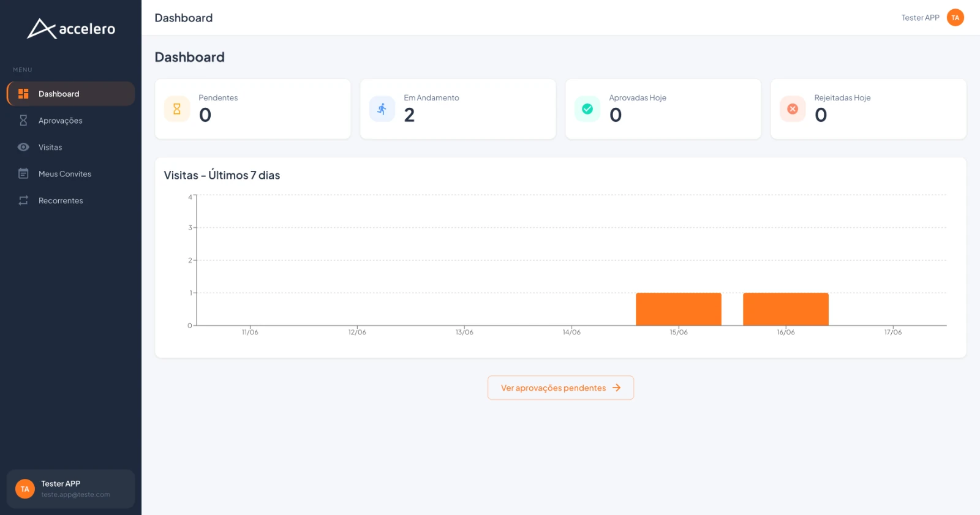Image resolution: width=980 pixels, height=515 pixels.
Task: Click the Tester APP name in header
Action: tap(920, 18)
